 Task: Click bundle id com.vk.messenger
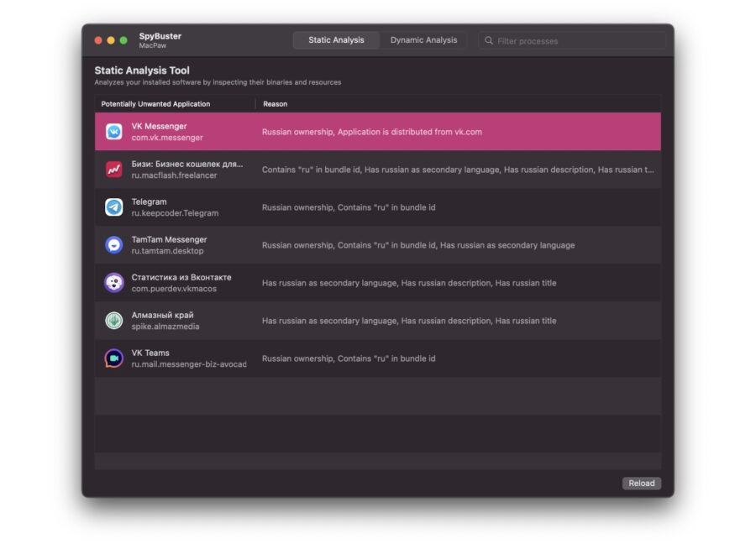(x=167, y=138)
